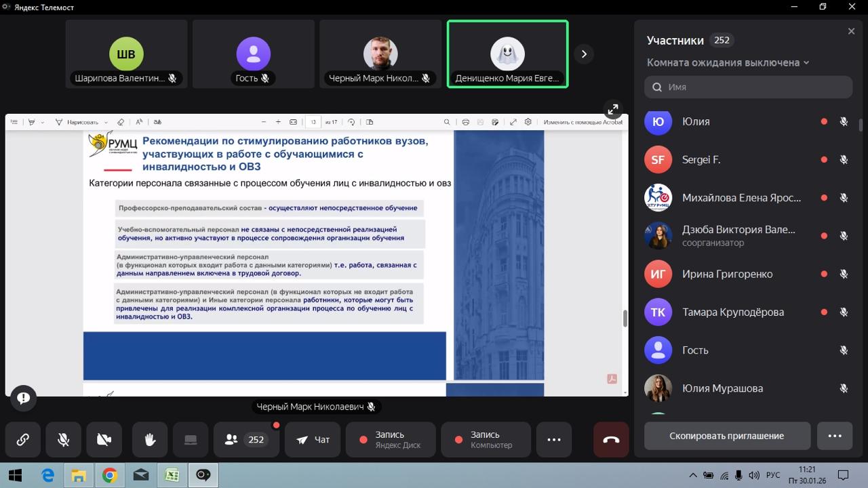Open the report problem exclamation icon

coord(23,399)
